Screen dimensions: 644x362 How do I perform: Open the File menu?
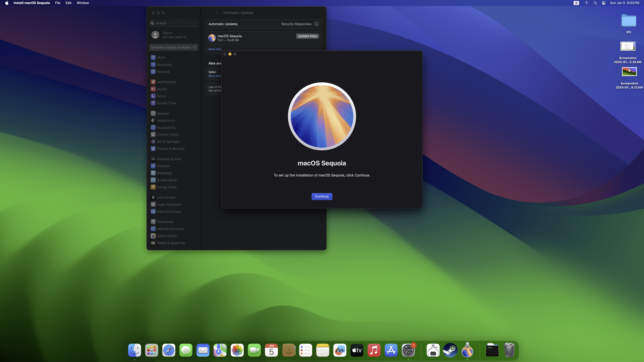point(57,3)
